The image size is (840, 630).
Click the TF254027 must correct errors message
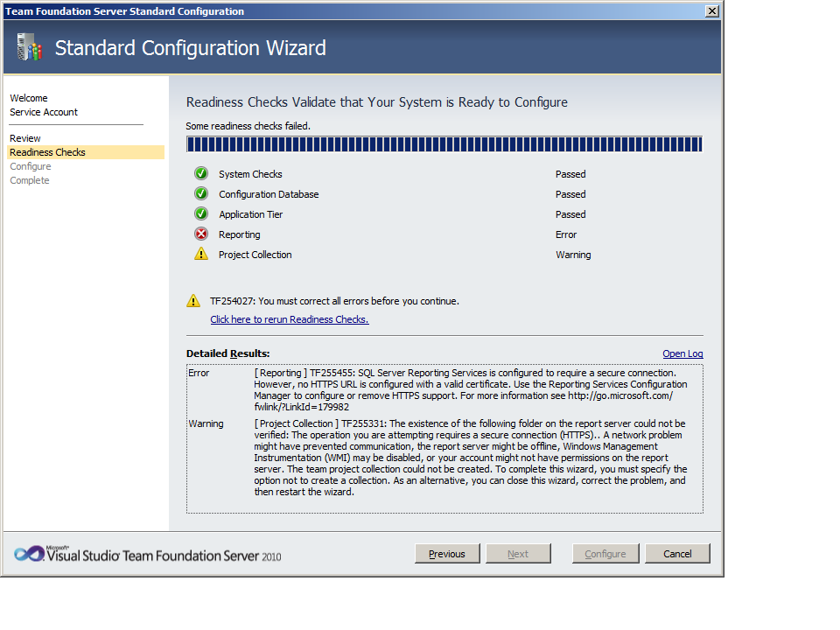(x=334, y=301)
